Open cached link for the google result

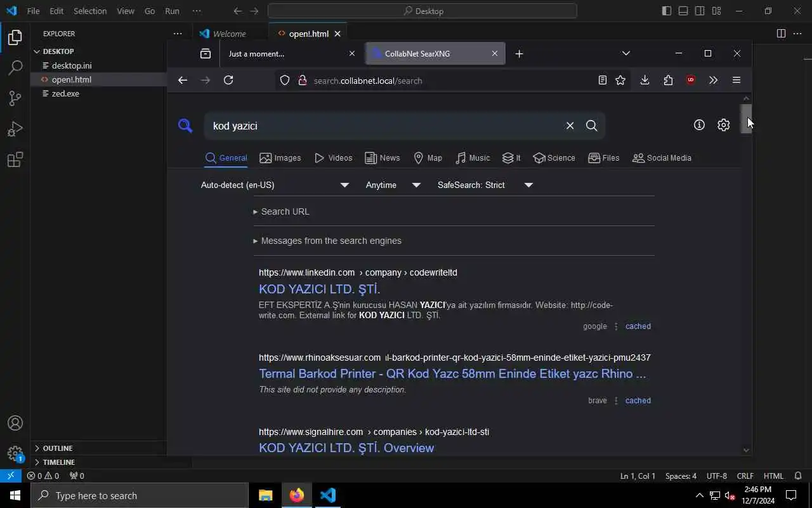tap(638, 326)
